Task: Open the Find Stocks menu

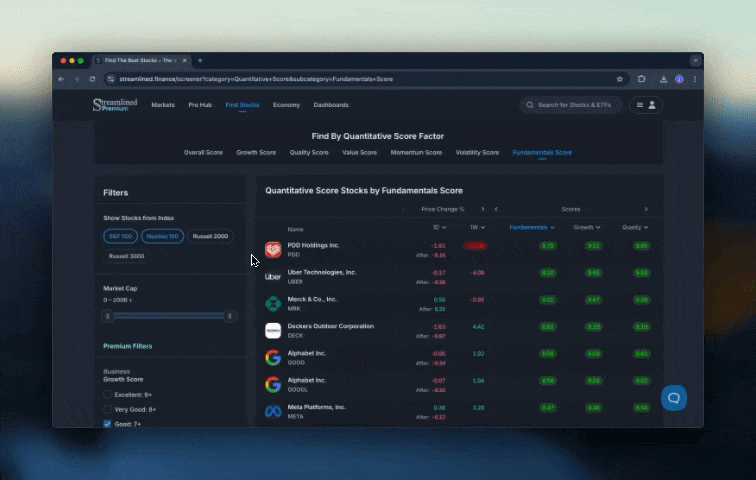Action: pos(243,105)
